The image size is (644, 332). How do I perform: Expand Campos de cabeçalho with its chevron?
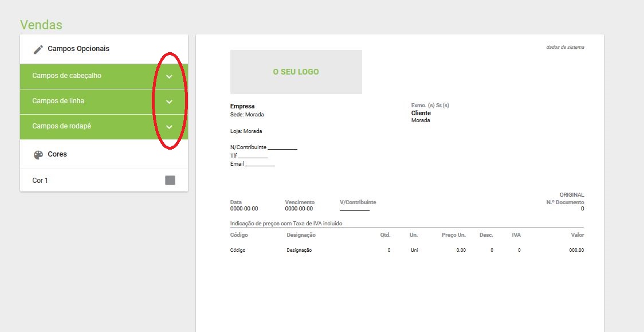click(169, 76)
